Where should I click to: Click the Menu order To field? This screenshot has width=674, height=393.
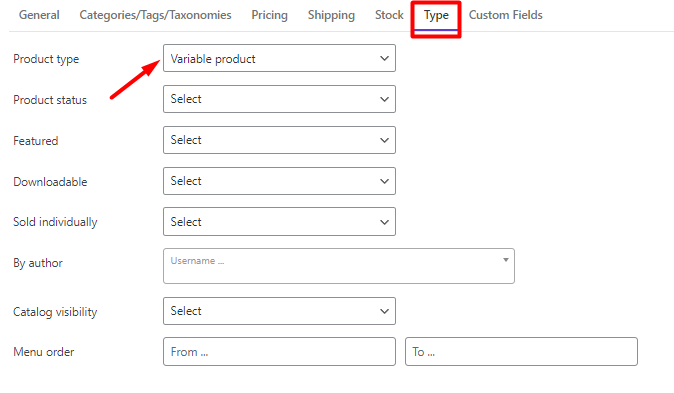tap(521, 352)
